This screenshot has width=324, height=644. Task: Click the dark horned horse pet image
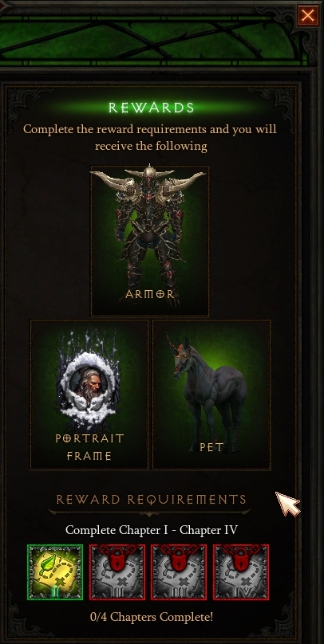click(x=208, y=392)
